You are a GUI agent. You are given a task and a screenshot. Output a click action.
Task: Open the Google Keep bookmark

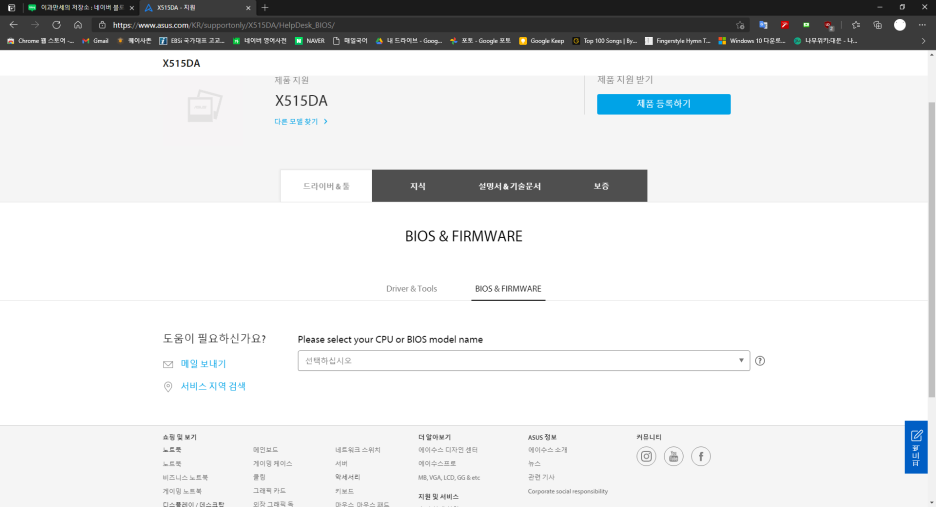[541, 41]
